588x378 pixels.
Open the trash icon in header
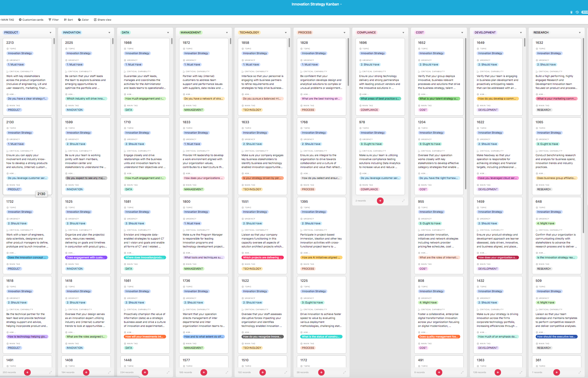(x=571, y=12)
